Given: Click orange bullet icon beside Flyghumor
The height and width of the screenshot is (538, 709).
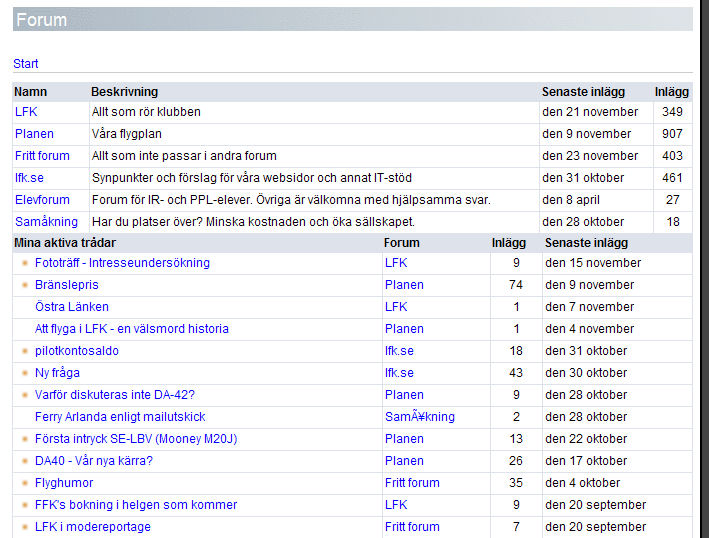Looking at the screenshot, I should [x=25, y=483].
